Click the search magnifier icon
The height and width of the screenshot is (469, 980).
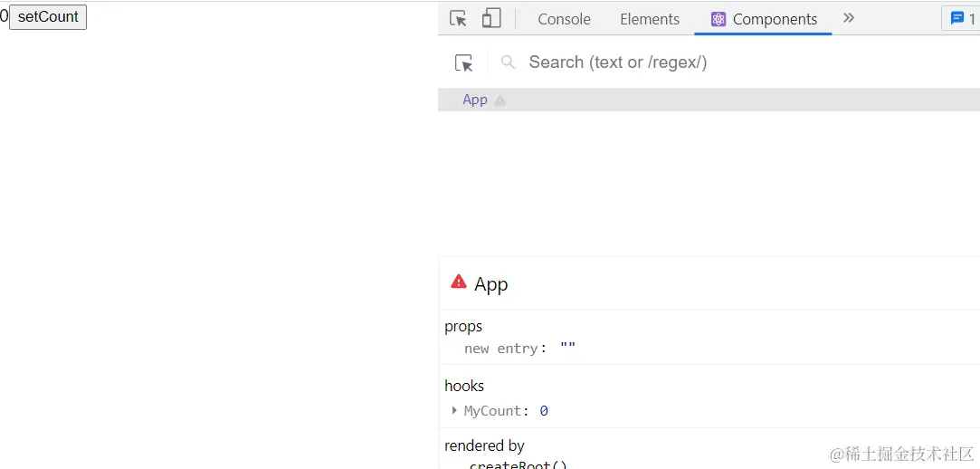tap(509, 62)
